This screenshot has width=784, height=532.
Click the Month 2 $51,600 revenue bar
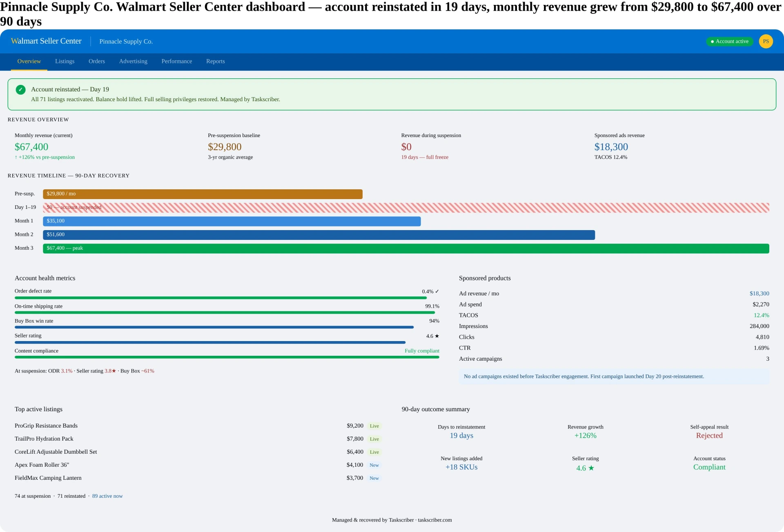pyautogui.click(x=319, y=235)
